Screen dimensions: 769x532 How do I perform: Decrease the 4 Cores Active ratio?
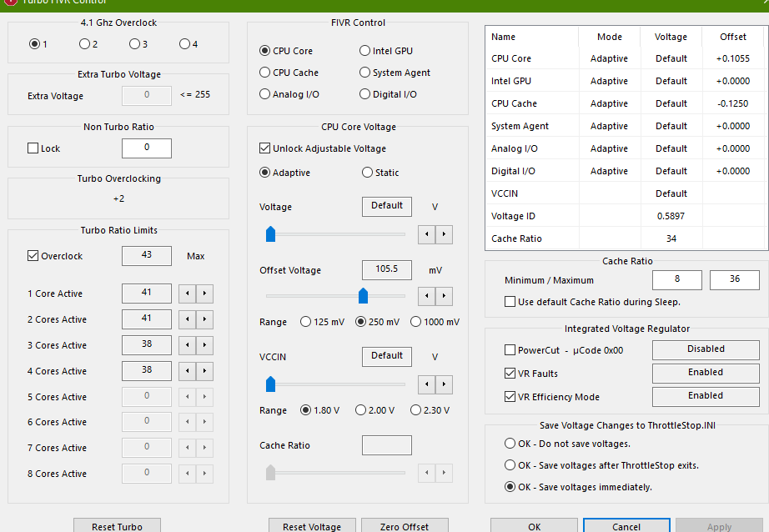pos(188,371)
